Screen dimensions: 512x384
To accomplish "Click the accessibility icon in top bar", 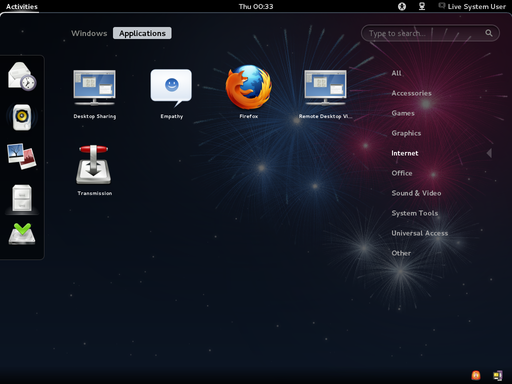I will click(x=402, y=6).
